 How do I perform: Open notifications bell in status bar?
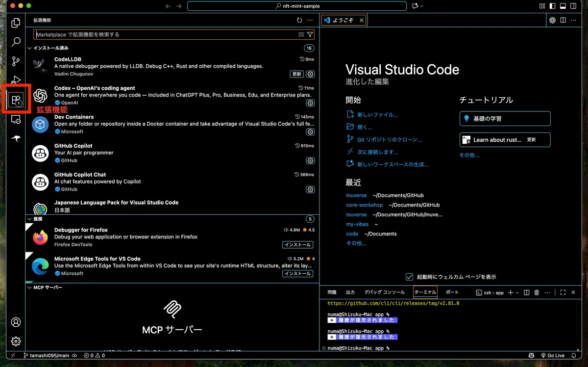(574, 355)
